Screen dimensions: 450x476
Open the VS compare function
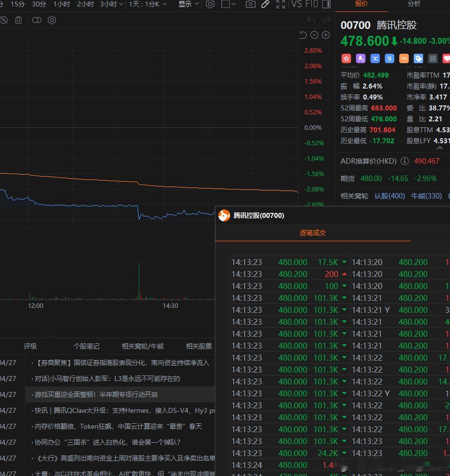(296, 4)
